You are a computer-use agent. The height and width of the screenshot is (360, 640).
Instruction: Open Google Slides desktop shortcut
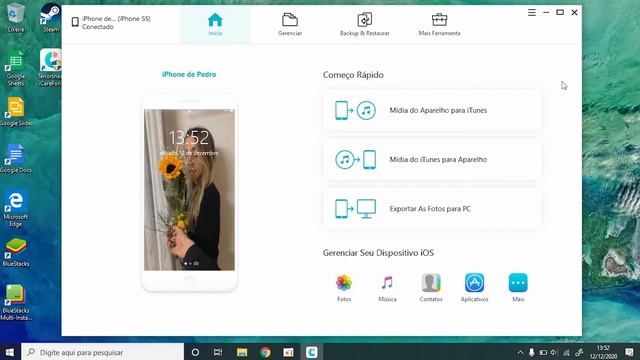(x=16, y=111)
